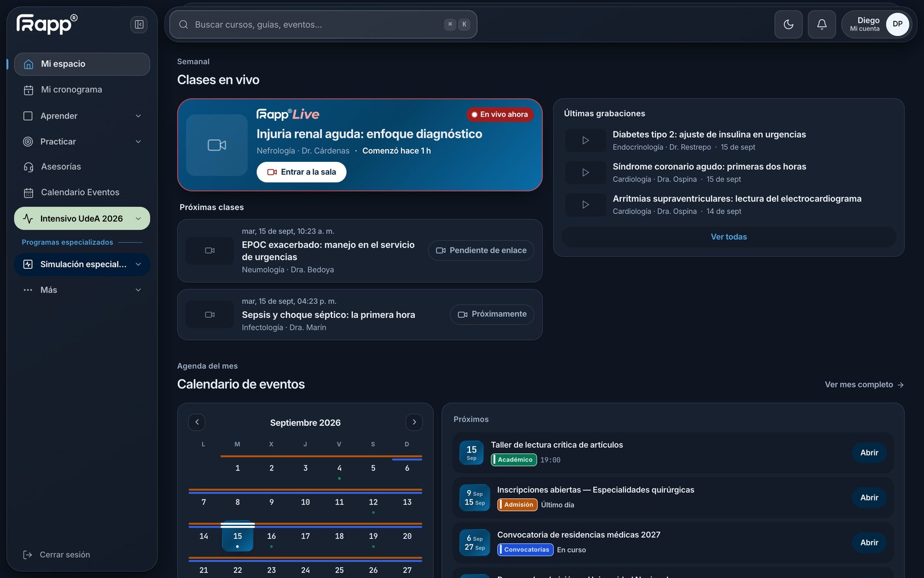Open EPOC exacerbado class camera icon
The width and height of the screenshot is (924, 578).
210,251
